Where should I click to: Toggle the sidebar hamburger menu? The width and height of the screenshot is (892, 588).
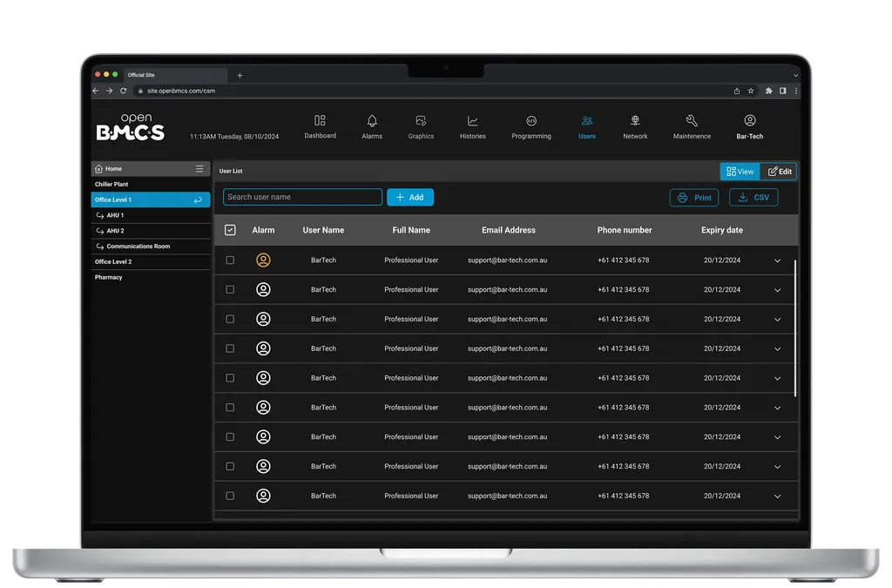[199, 169]
